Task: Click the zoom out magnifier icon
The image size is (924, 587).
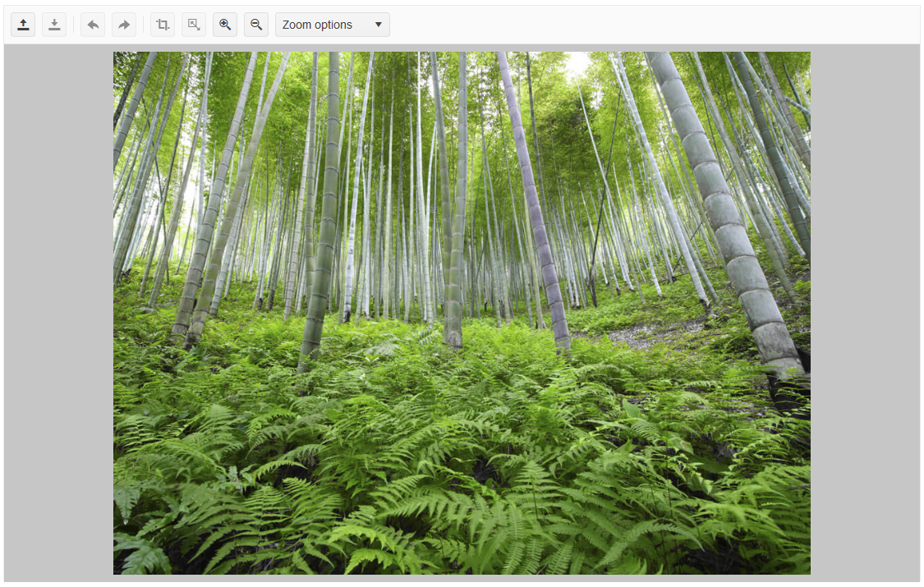Action: [x=255, y=24]
